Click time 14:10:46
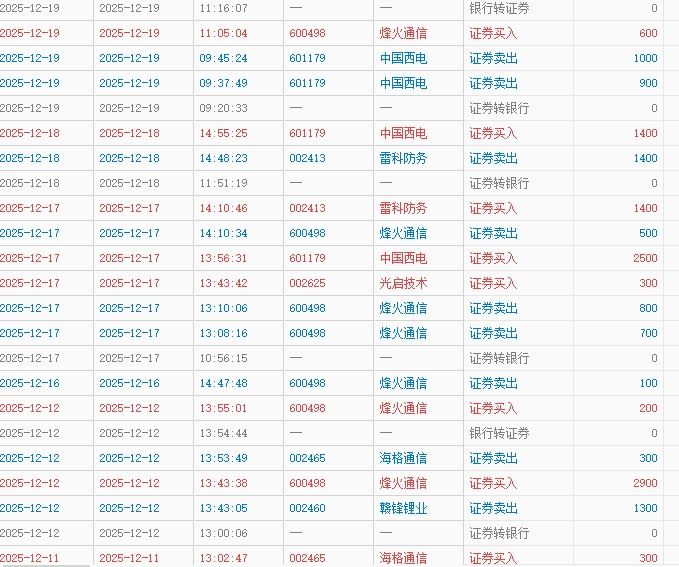 223,208
